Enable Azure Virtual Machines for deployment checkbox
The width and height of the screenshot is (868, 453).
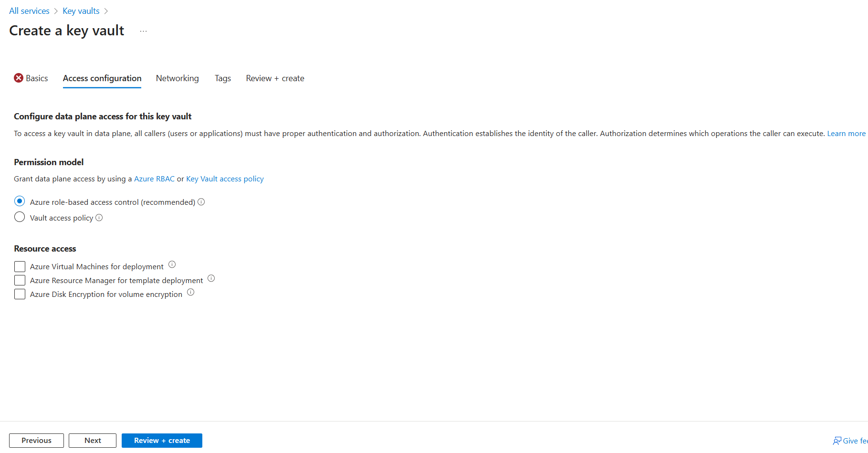20,266
